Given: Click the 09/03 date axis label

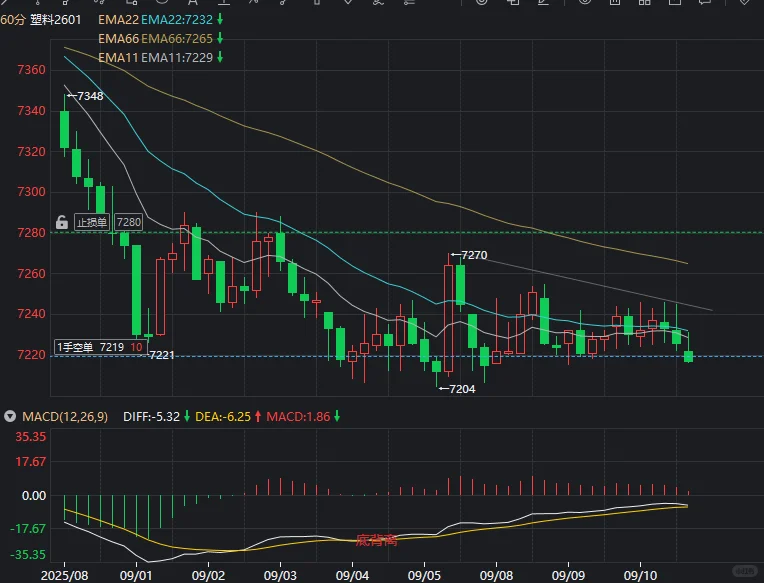Looking at the screenshot, I should 280,576.
